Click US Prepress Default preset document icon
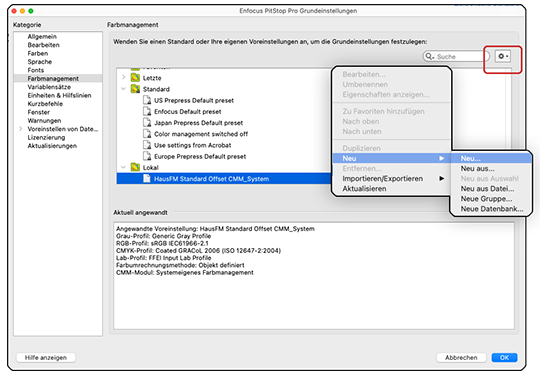 click(147, 101)
